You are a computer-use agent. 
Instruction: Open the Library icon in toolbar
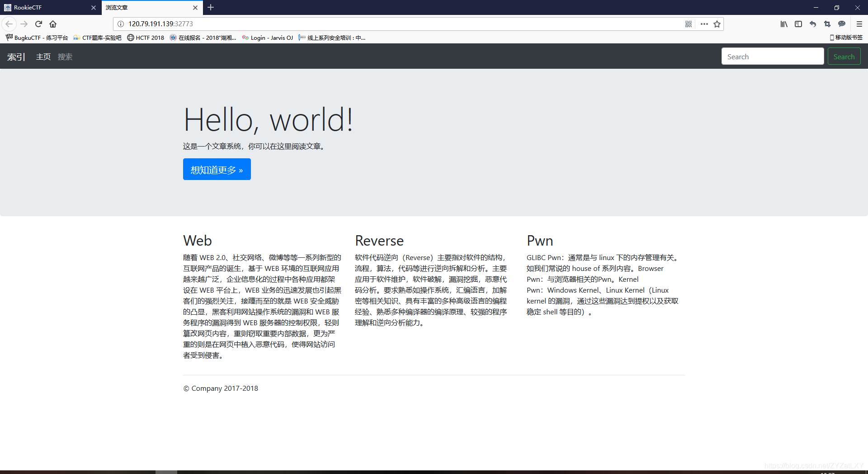click(784, 24)
